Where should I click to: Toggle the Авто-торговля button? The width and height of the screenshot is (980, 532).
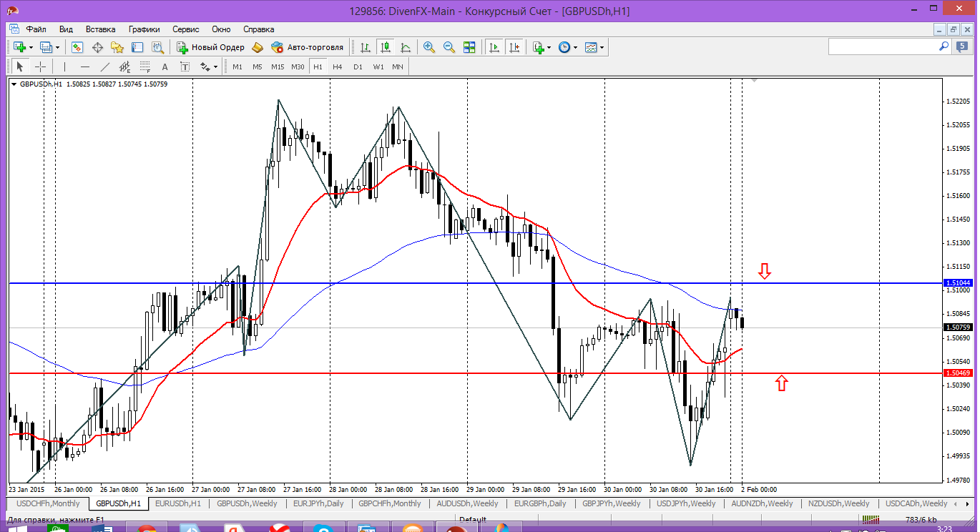308,47
